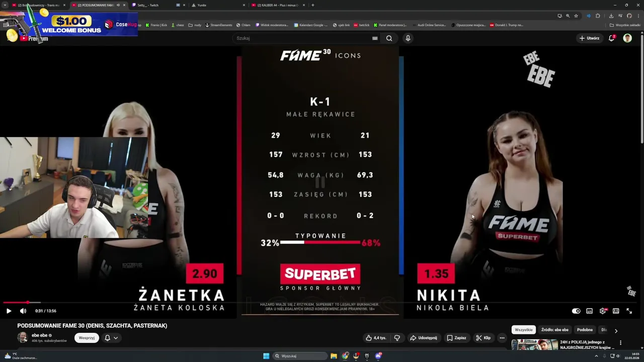
Task: Select the Źródło: ebe ebe chip
Action: tap(555, 330)
